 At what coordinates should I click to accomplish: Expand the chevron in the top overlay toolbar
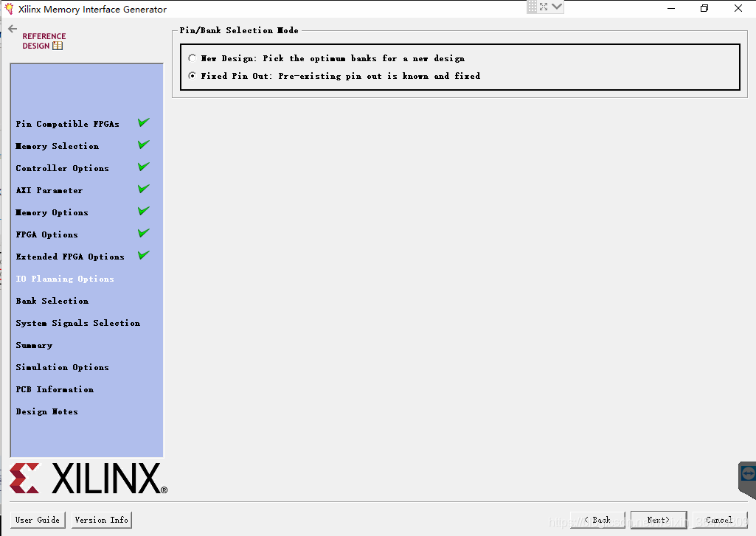tap(557, 7)
